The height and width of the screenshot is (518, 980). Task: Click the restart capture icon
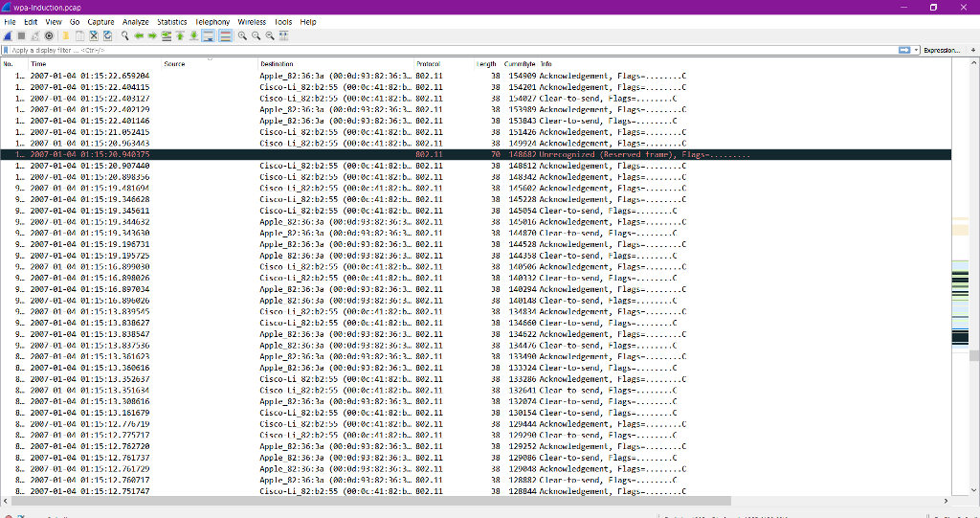[x=35, y=36]
